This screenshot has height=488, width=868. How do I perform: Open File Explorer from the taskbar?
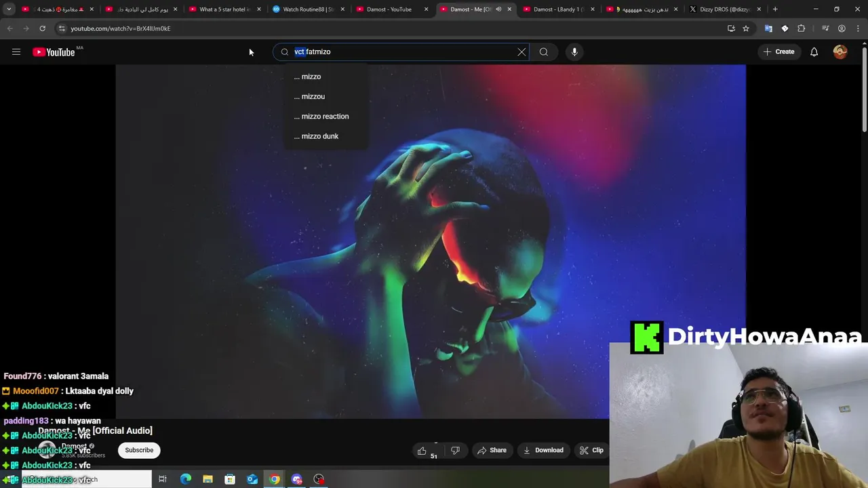208,479
